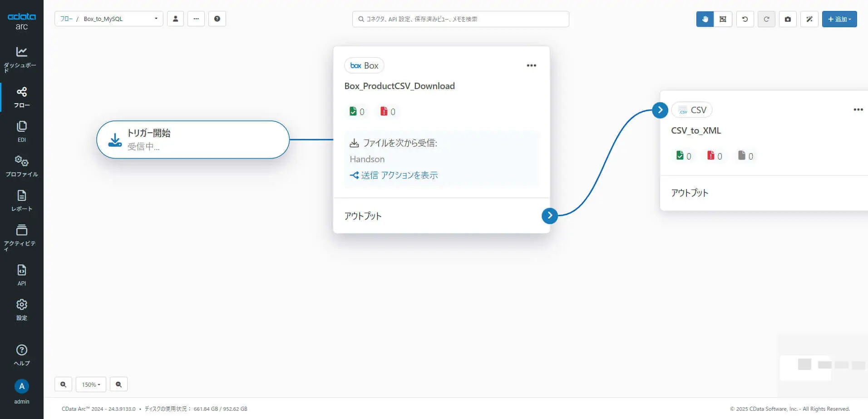The height and width of the screenshot is (419, 868).
Task: Click the flow user permissions icon
Action: pyautogui.click(x=175, y=19)
